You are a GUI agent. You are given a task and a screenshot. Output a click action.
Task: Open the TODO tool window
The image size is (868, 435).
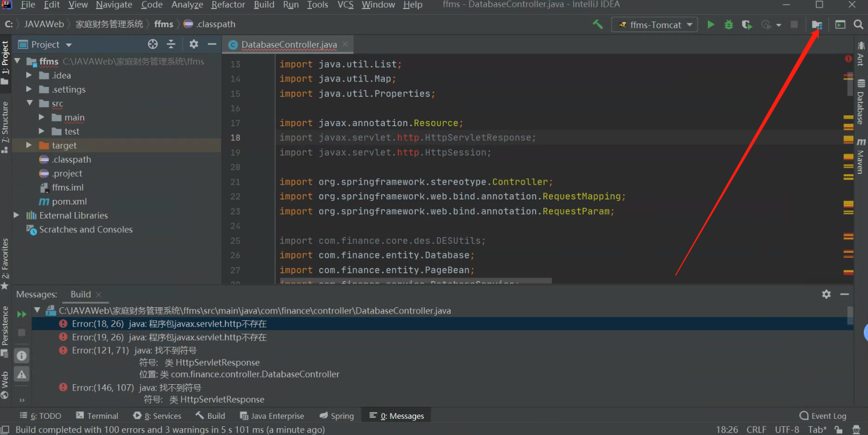tap(41, 416)
